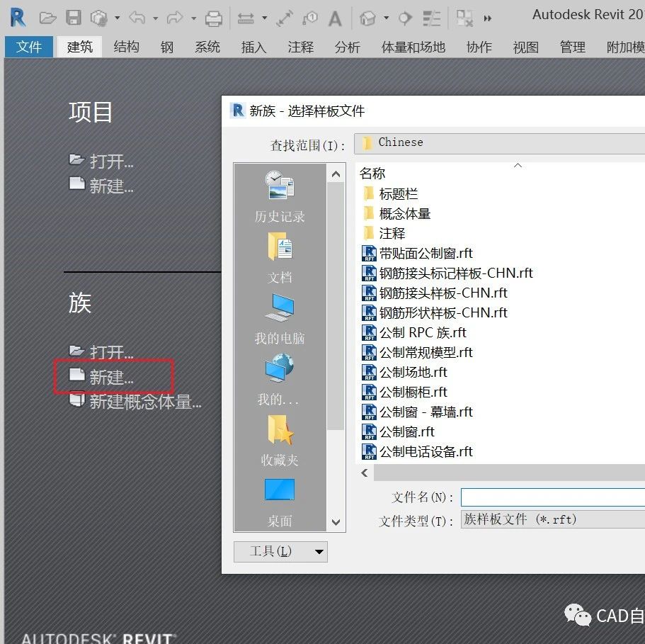Expand the dropdown arrow beside the Sync icon

(x=118, y=18)
